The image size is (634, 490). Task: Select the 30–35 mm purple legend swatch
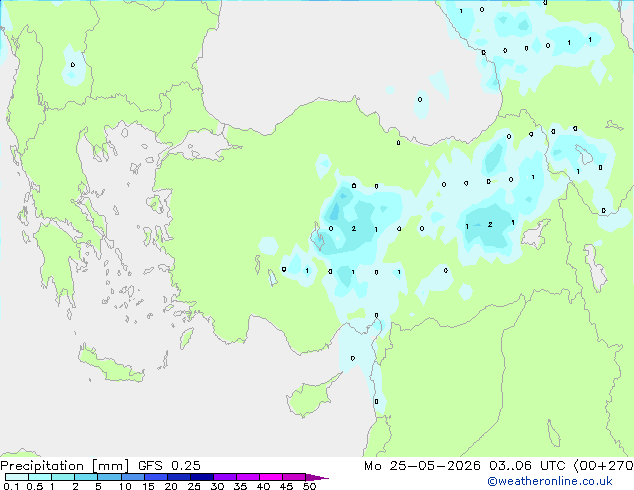[224, 477]
